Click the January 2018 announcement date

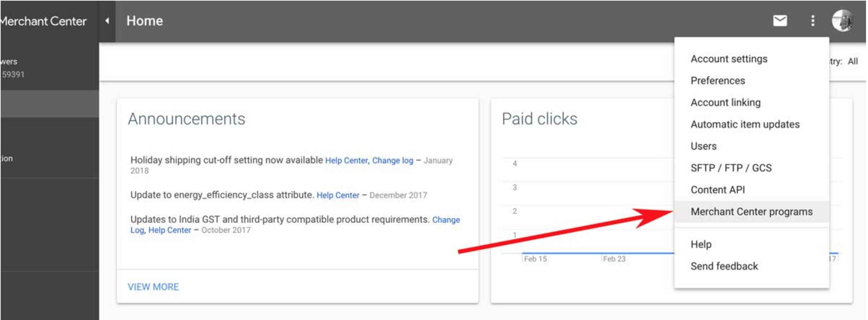coord(291,166)
